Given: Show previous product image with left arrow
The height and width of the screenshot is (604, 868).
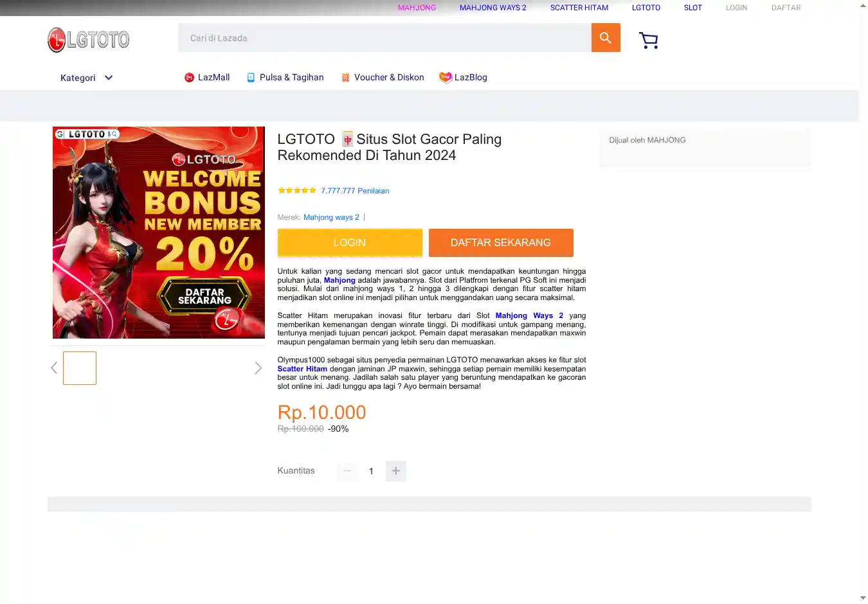Looking at the screenshot, I should pyautogui.click(x=54, y=368).
